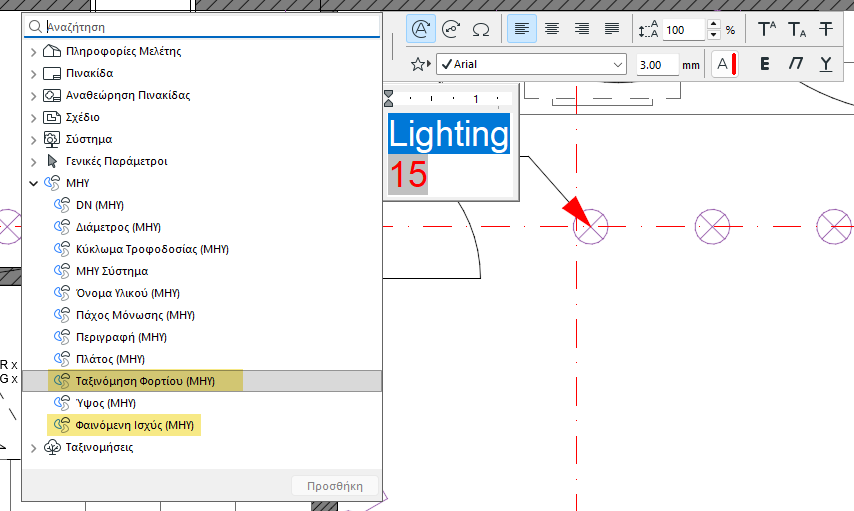This screenshot has height=511, width=854.
Task: Click the autotext reference icon with circular arrow
Action: pos(451,29)
